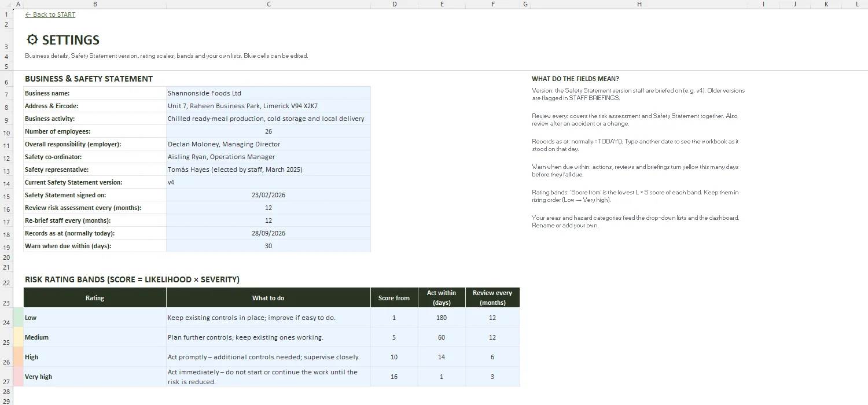Image resolution: width=868 pixels, height=405 pixels.
Task: Select the Warn when due within value 30
Action: point(268,246)
